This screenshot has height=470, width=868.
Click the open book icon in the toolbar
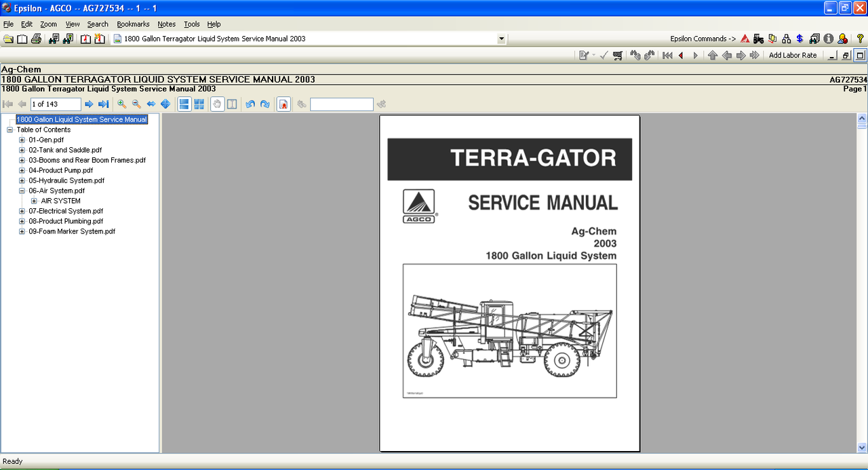click(22, 39)
